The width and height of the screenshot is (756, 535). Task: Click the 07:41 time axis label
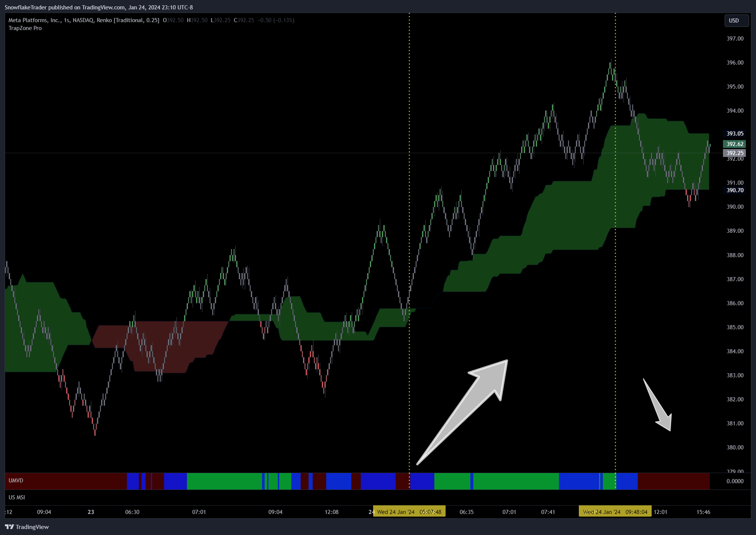[548, 512]
